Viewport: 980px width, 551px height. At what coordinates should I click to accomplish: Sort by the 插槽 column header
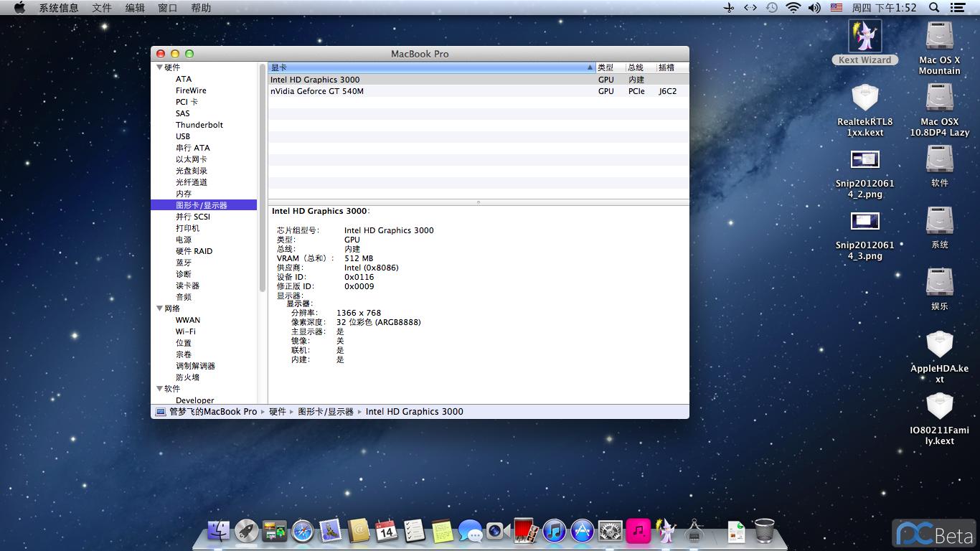(672, 67)
